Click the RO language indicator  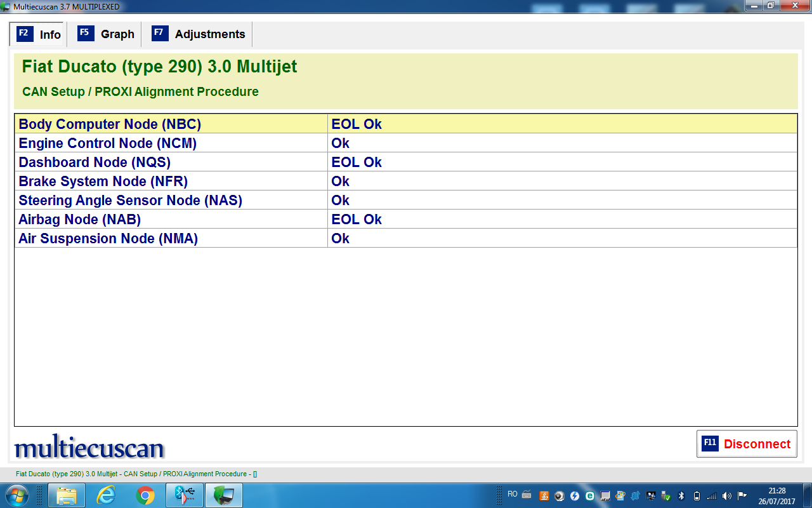[513, 494]
